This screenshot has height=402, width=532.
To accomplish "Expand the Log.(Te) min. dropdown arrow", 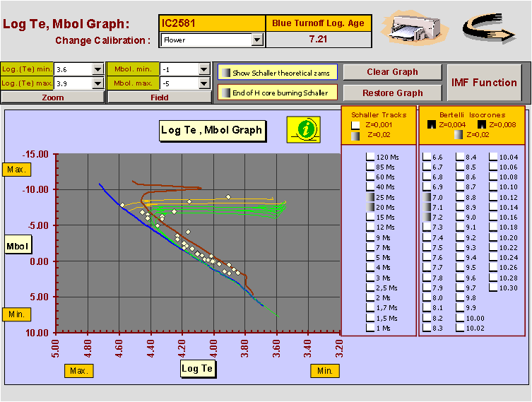I will [x=97, y=69].
